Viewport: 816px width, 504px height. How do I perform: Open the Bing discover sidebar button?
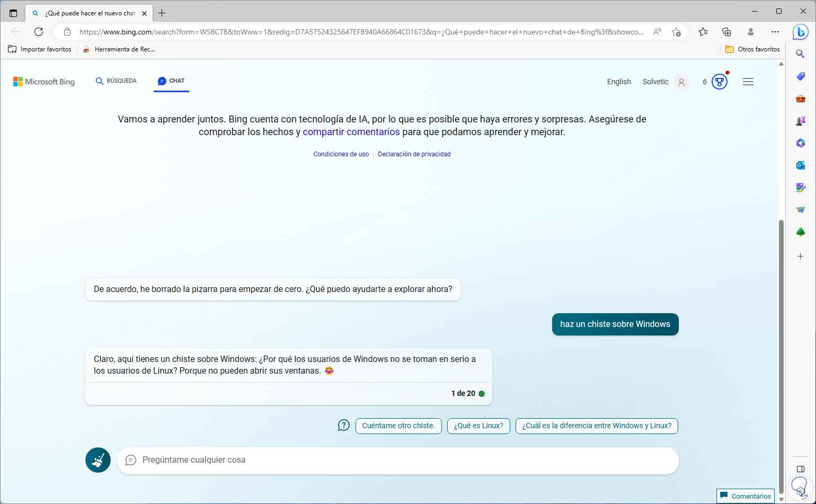pos(800,32)
